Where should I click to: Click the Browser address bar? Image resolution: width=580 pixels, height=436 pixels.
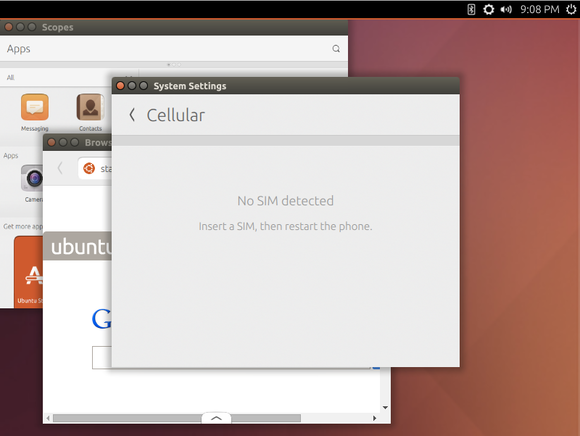pyautogui.click(x=95, y=169)
